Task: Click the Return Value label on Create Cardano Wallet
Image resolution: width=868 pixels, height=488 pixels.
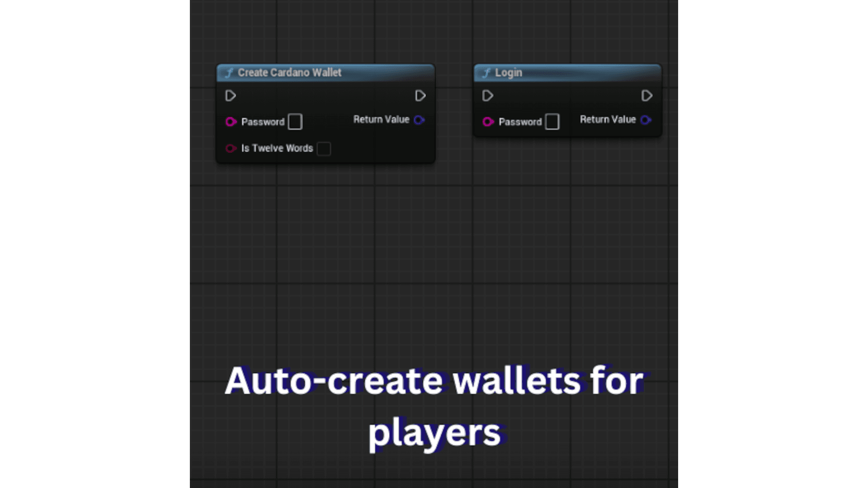Action: coord(381,120)
